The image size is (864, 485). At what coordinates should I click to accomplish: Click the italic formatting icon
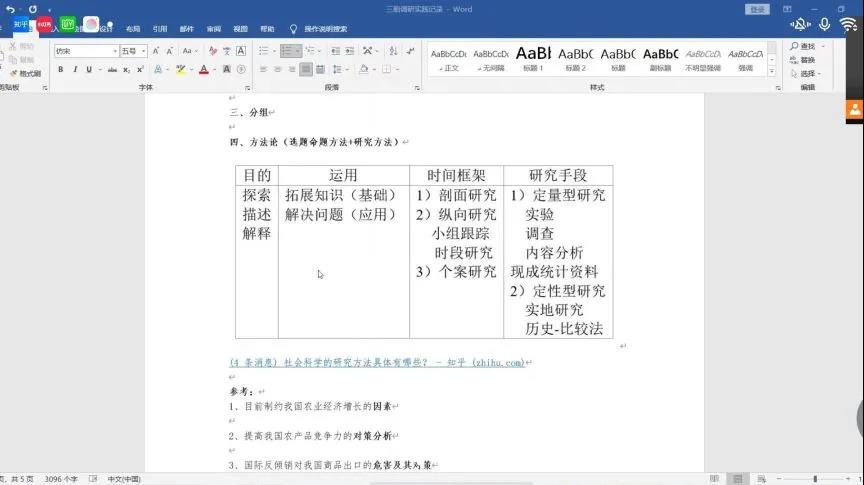pyautogui.click(x=75, y=70)
